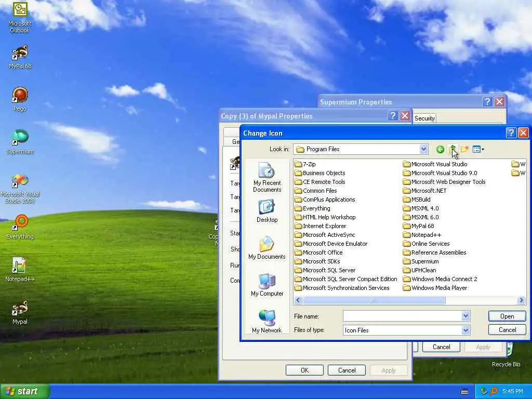Select the Windows Media Connect 2 folder
The height and width of the screenshot is (399, 532).
pyautogui.click(x=440, y=279)
